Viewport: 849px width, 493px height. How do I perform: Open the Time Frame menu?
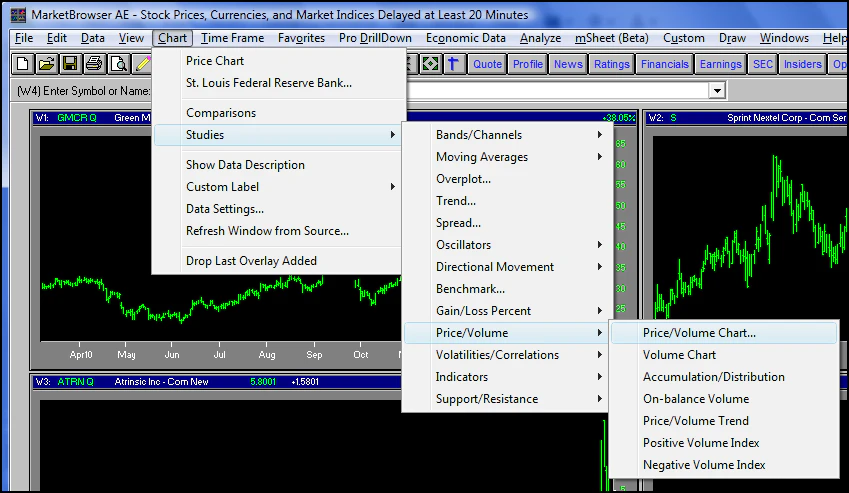pyautogui.click(x=232, y=38)
